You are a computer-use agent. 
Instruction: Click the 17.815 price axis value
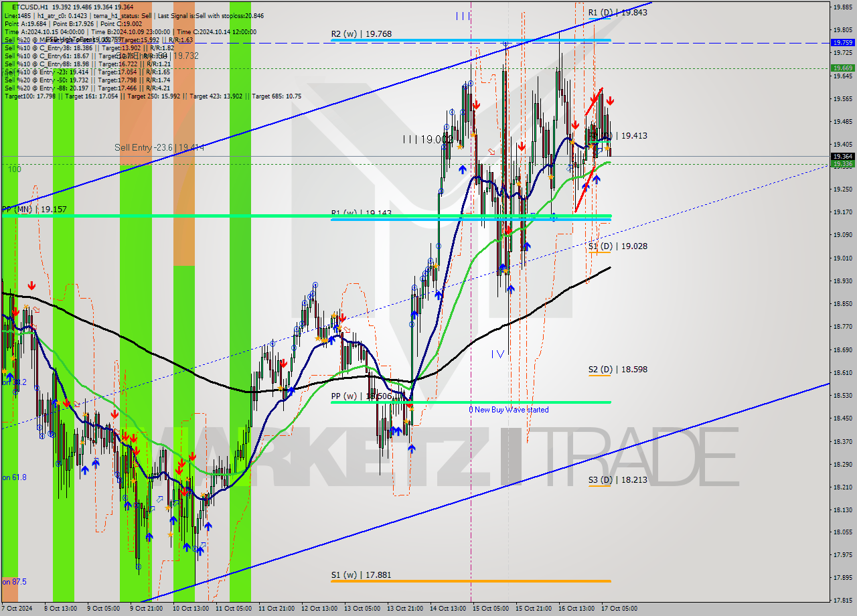pyautogui.click(x=842, y=601)
